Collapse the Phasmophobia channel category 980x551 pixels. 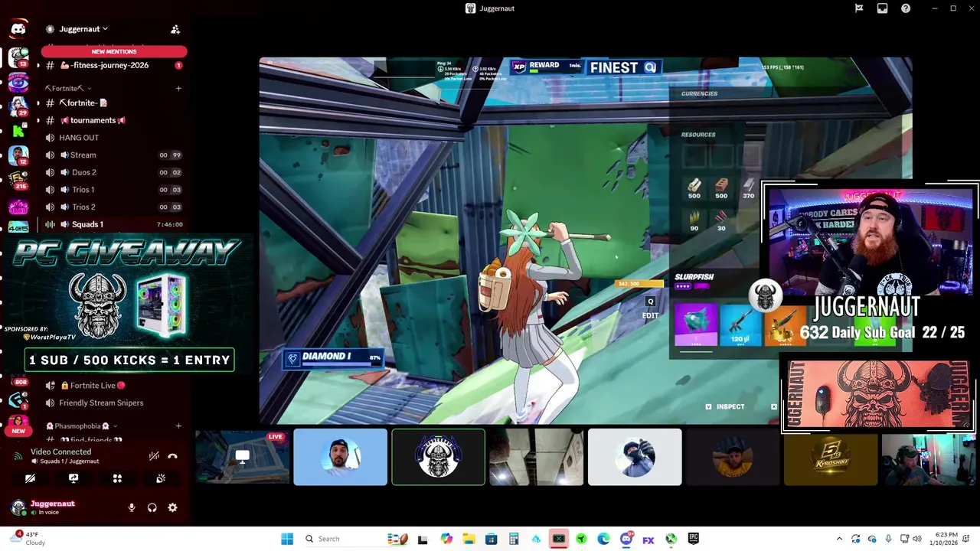pos(81,425)
